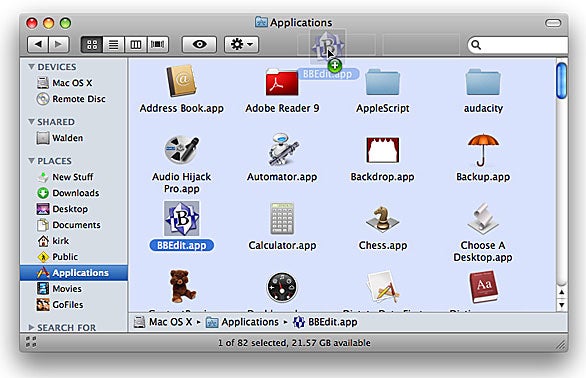Select the audacity folder

(x=483, y=82)
